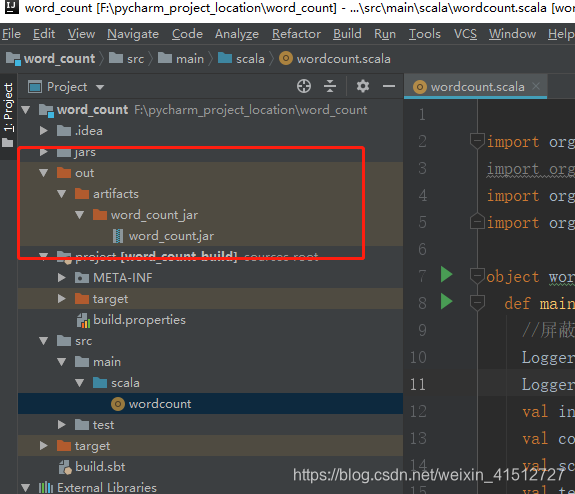Select word_count.jar in the tree
Viewport: 575px width, 494px height.
171,236
